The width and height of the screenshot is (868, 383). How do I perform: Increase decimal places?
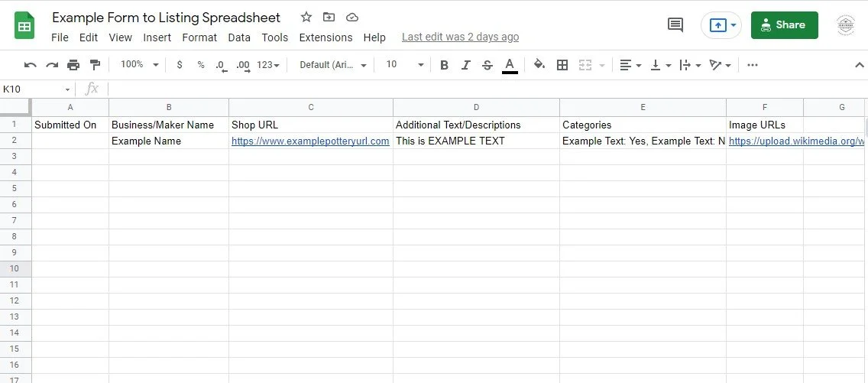click(x=243, y=65)
